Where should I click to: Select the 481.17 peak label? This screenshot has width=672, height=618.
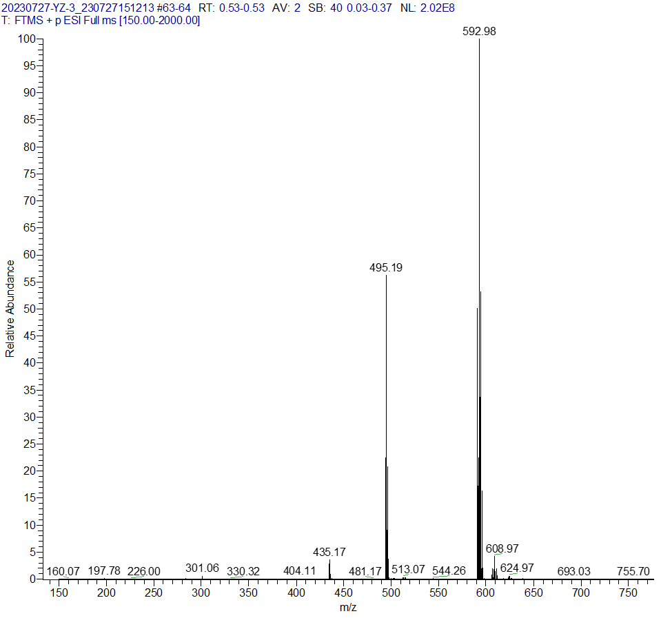[x=365, y=571]
